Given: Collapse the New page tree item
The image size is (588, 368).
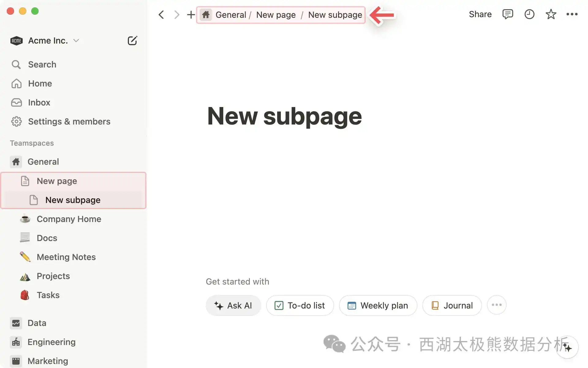Looking at the screenshot, I should click(x=25, y=181).
